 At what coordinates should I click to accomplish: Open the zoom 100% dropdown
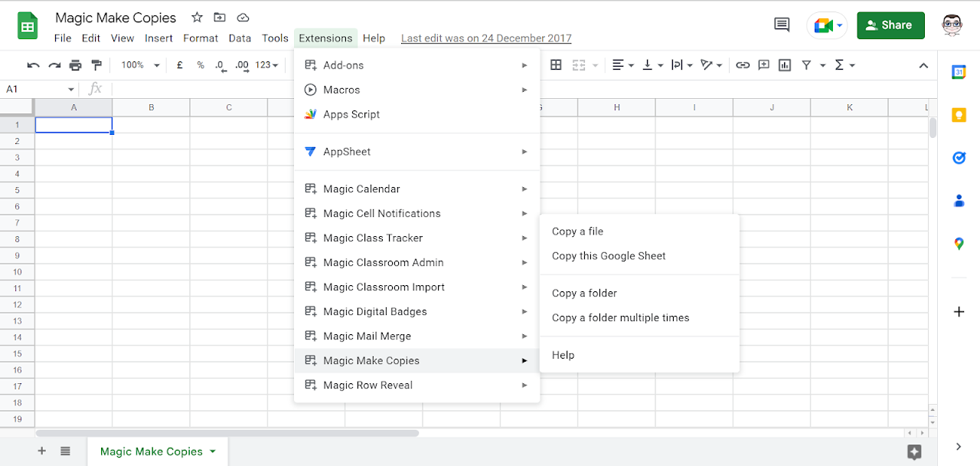[140, 65]
